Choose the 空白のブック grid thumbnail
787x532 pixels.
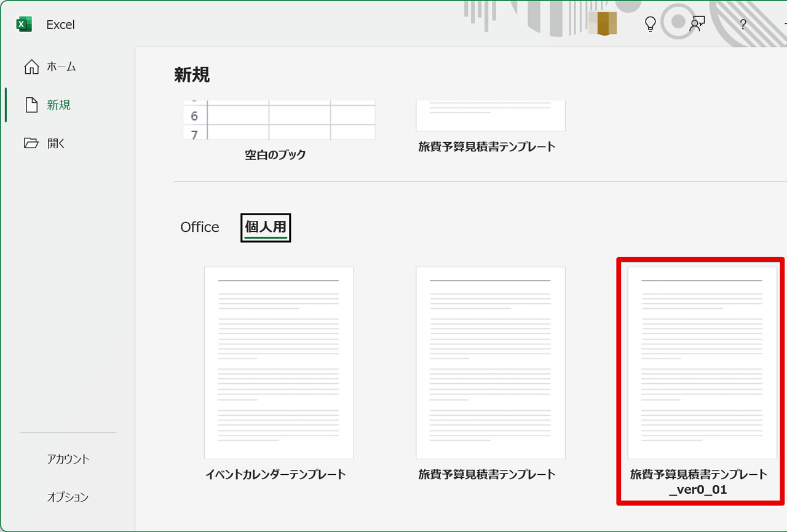pyautogui.click(x=279, y=120)
